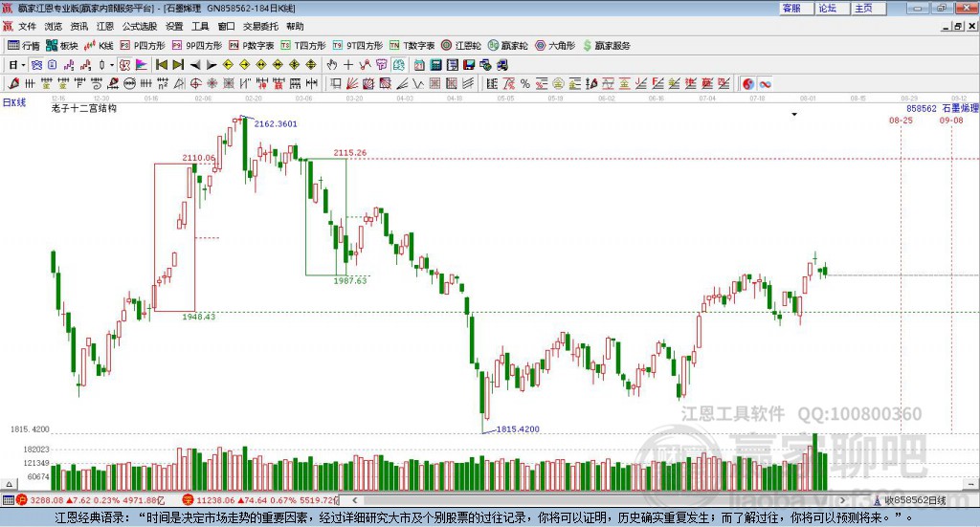Open the T数字表 time number table
980x527 pixels.
point(412,46)
